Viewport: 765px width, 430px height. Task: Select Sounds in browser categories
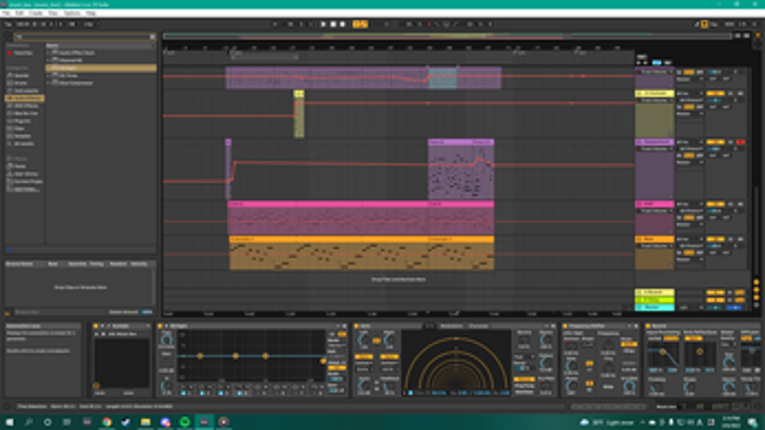tap(21, 76)
